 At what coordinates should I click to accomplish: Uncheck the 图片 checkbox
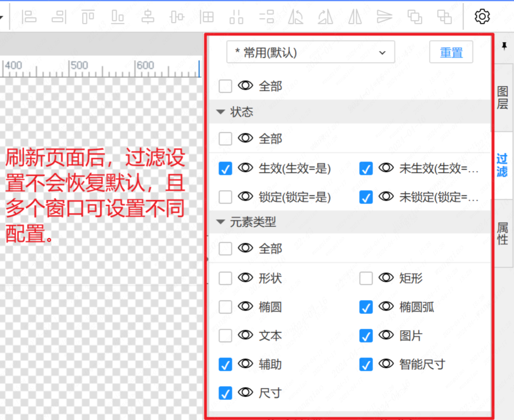pos(366,335)
